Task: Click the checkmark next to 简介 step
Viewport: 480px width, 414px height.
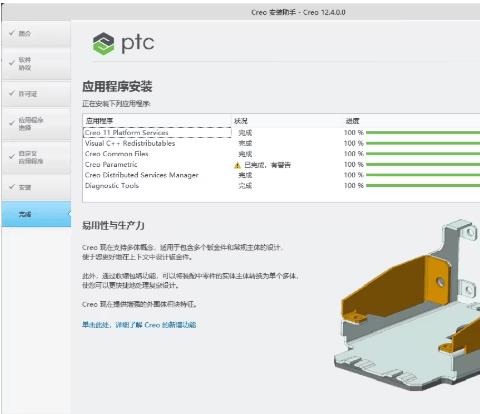Action: (12, 33)
